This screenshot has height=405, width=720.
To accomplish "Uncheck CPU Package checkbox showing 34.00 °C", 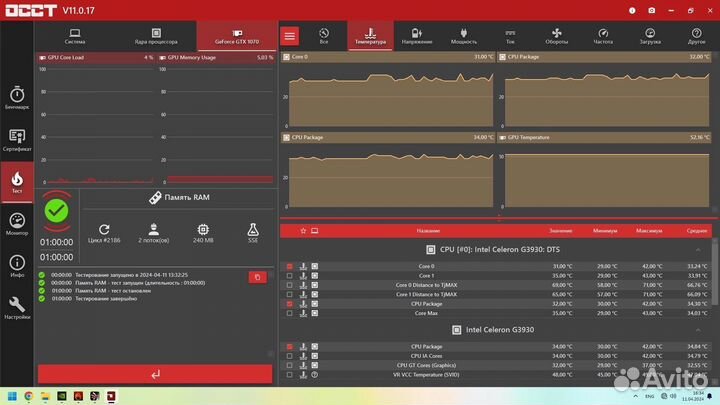I will [289, 347].
